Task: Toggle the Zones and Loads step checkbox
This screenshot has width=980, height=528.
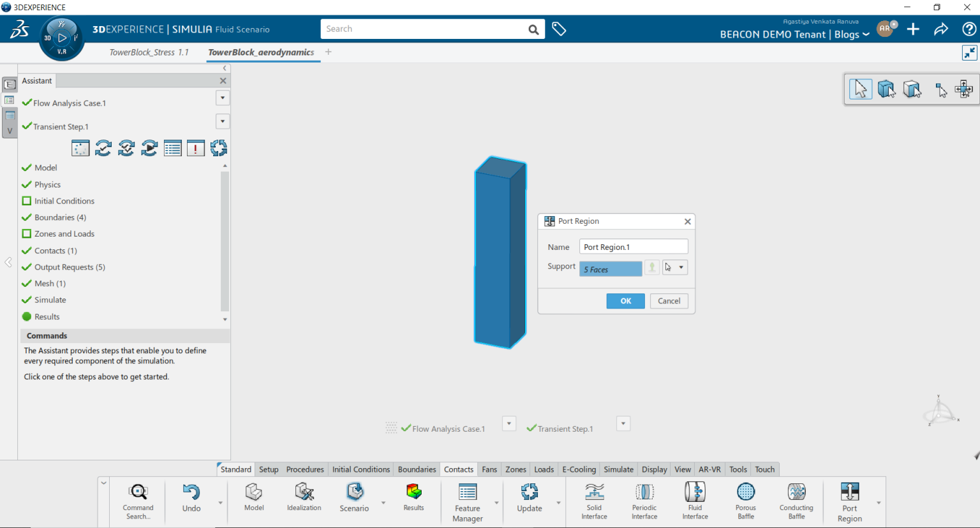Action: [27, 233]
